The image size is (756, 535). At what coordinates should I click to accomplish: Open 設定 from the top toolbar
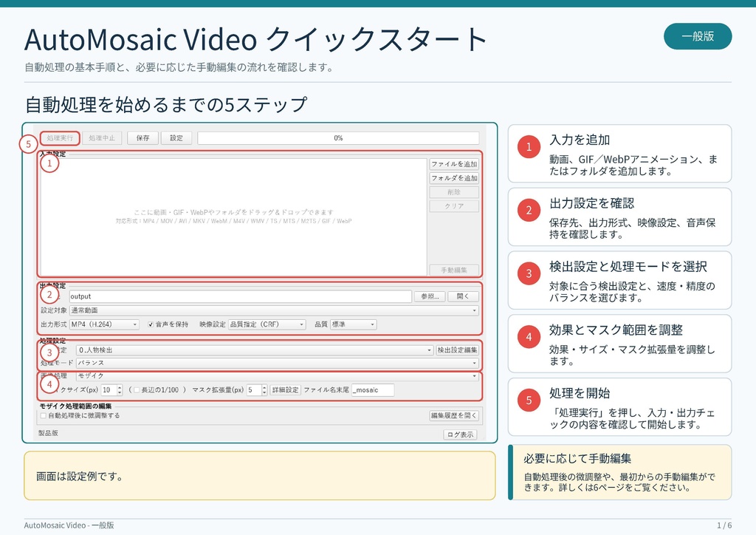coord(176,138)
